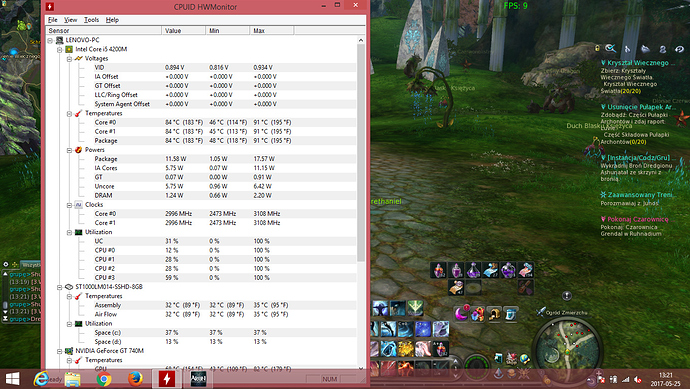Collapse the ST1000LM014-SSHD-8GB drive node
The image size is (690, 389).
pos(60,287)
